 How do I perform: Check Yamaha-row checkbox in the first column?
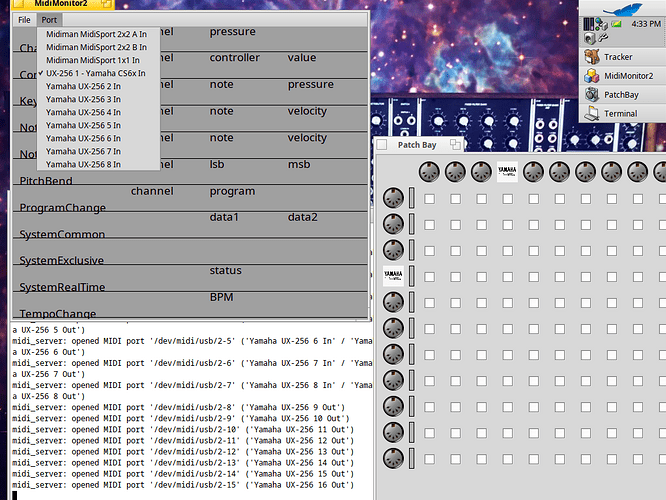pyautogui.click(x=429, y=277)
